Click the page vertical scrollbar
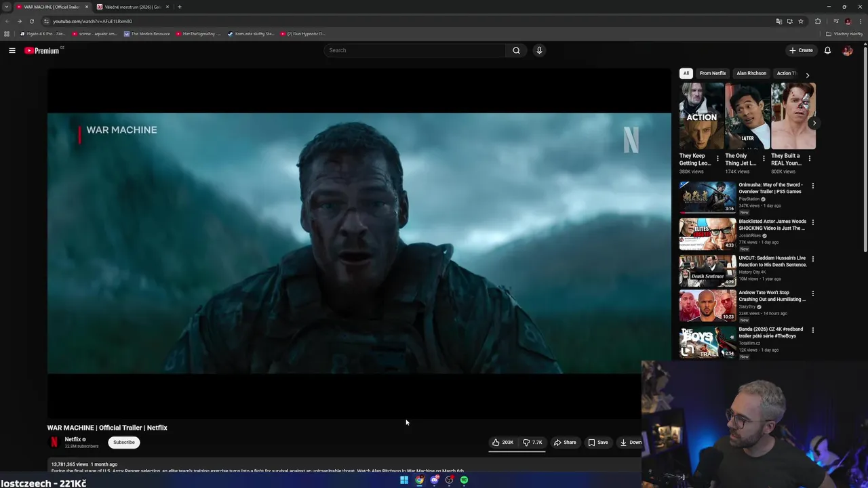Screen dimensions: 868x488 (865, 149)
